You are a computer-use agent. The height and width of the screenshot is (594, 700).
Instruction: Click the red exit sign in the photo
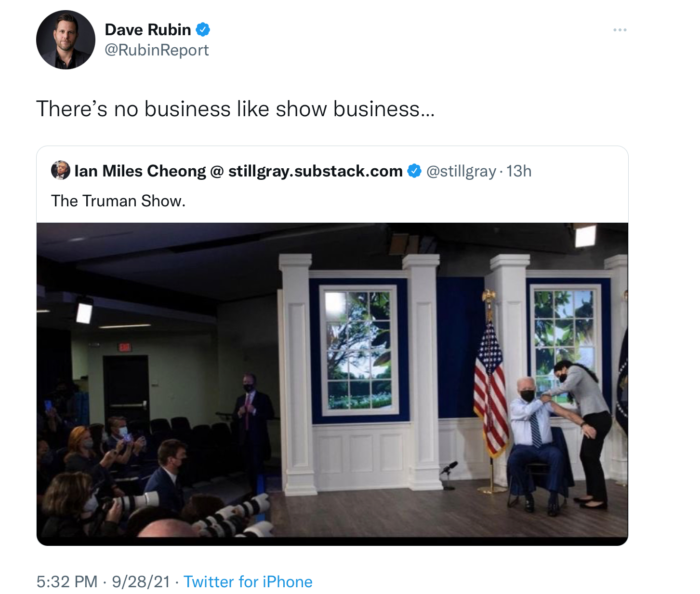click(125, 347)
